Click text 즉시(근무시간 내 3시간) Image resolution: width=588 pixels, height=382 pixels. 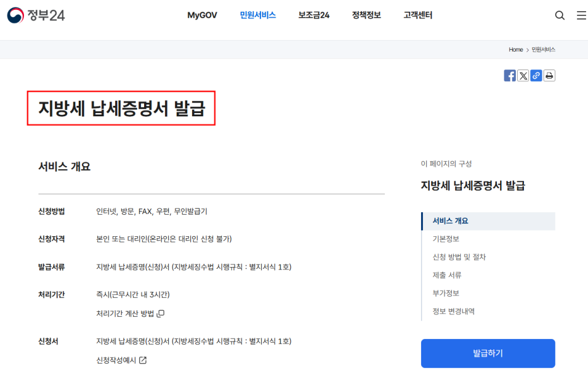tap(133, 295)
